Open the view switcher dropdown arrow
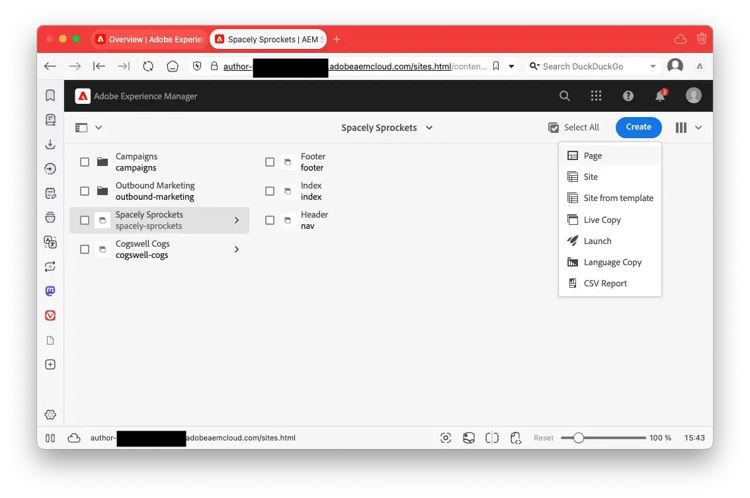 coord(698,128)
